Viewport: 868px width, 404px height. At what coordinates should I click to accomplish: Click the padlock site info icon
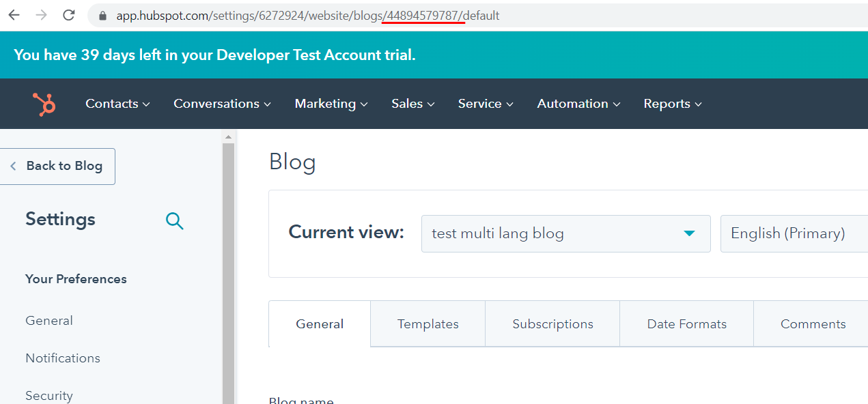coord(103,16)
